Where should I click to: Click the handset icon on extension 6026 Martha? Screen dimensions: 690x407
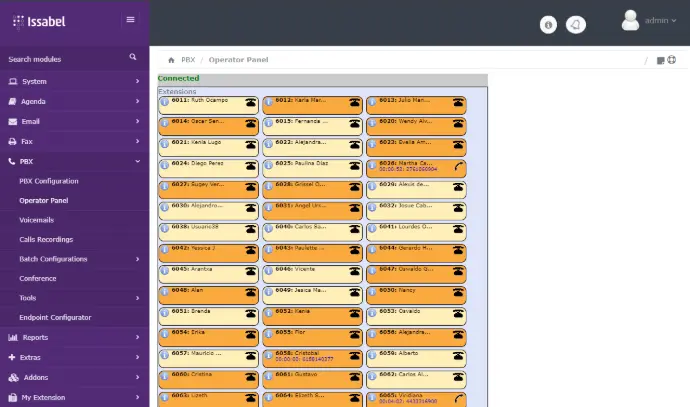click(457, 166)
